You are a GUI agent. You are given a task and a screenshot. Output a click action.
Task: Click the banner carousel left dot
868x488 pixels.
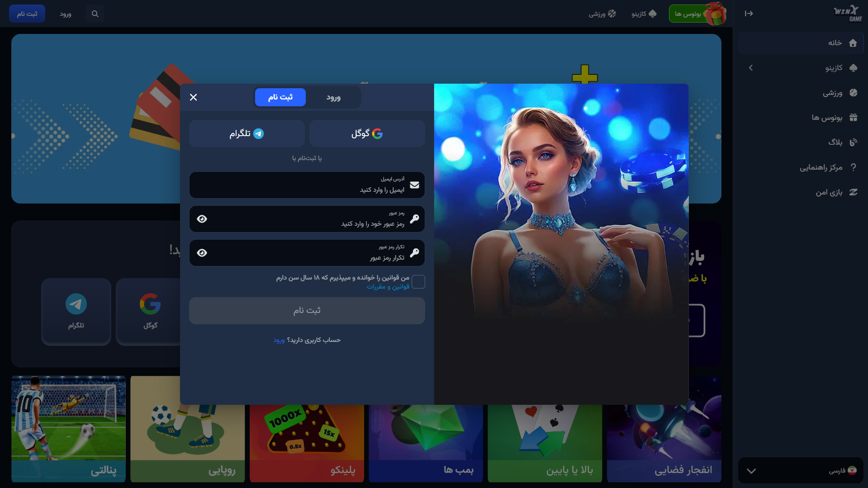[x=14, y=136]
